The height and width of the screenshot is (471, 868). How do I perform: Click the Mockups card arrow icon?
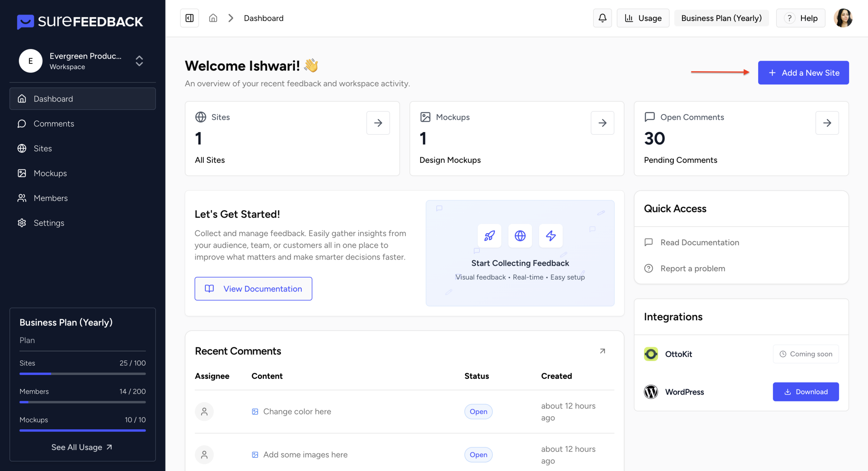(602, 123)
